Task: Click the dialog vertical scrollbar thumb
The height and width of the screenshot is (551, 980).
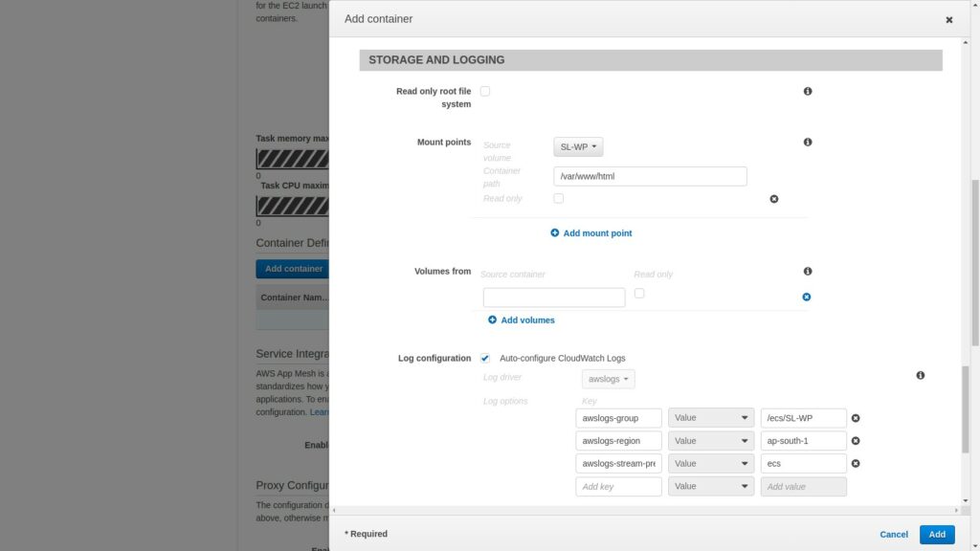Action: [x=965, y=409]
